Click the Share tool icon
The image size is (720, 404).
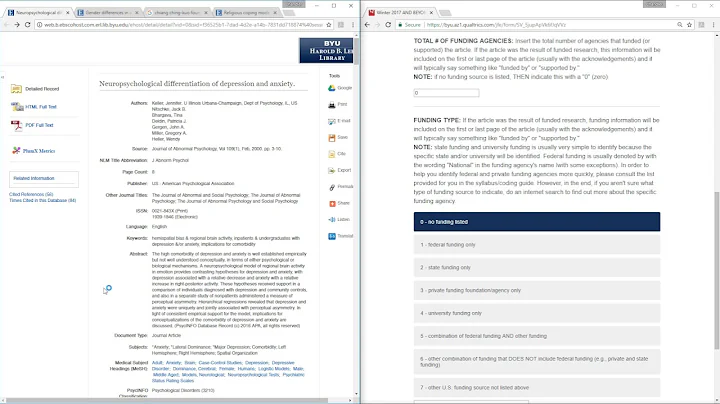(332, 203)
